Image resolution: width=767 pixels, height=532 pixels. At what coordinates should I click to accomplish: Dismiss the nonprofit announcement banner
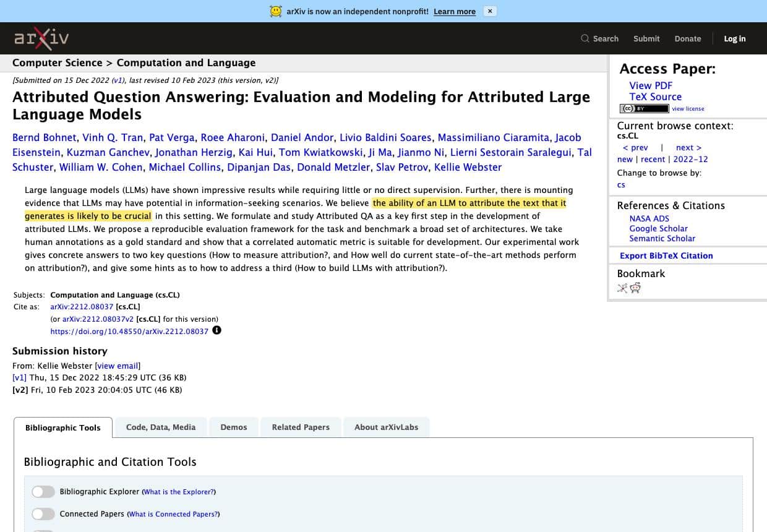[x=490, y=11]
